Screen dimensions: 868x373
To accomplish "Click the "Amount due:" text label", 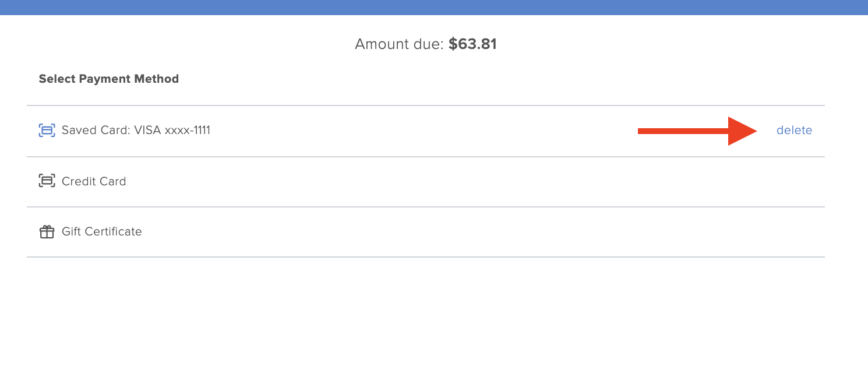I will click(400, 44).
